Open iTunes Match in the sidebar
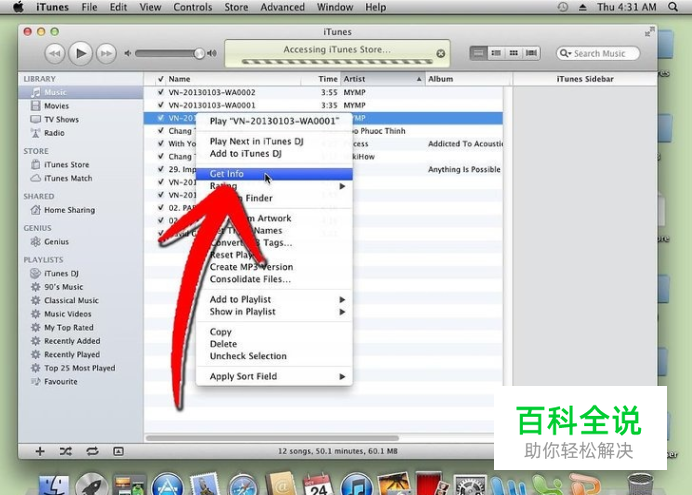This screenshot has height=495, width=692. click(81, 178)
